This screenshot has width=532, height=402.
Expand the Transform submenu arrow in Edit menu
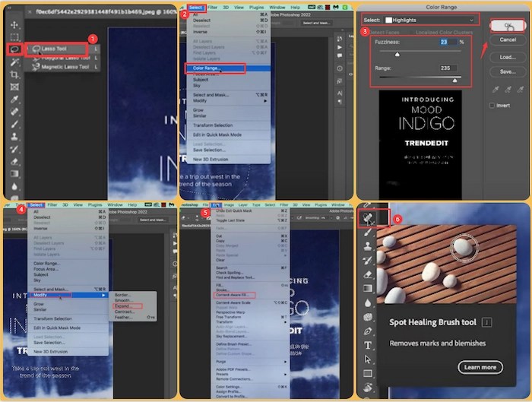285,321
